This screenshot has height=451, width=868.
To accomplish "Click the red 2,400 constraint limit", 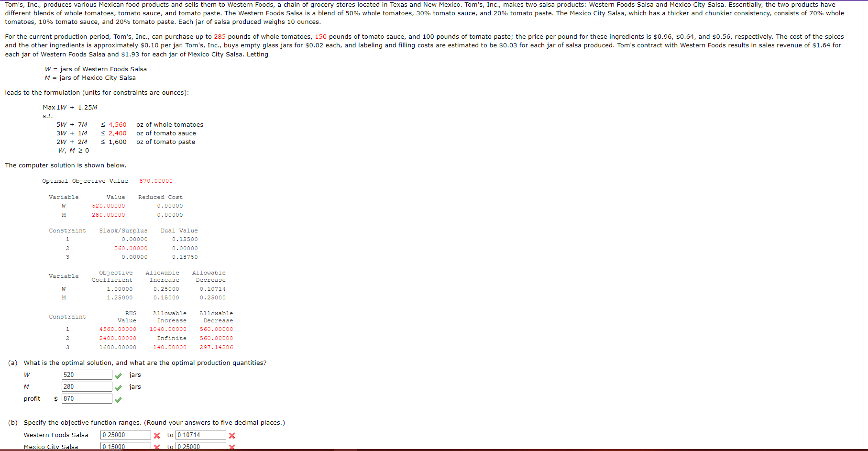I will point(117,133).
